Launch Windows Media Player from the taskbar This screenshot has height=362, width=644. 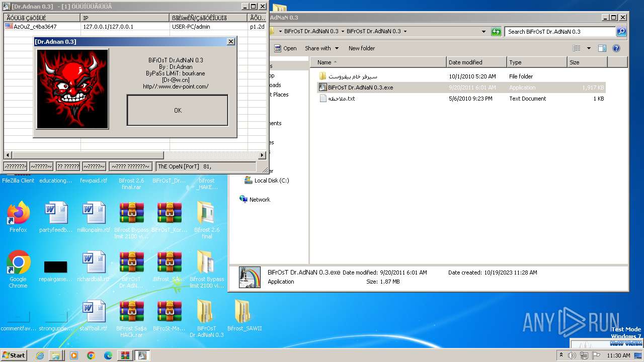click(x=74, y=355)
